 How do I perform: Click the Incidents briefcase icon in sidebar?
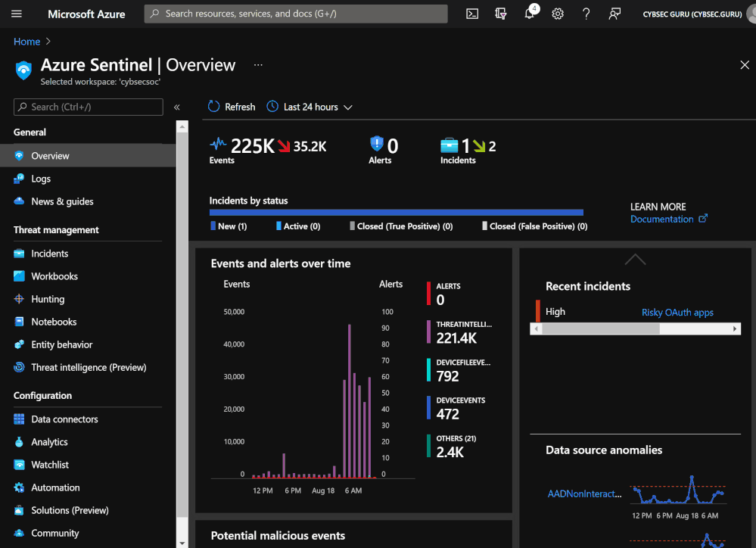19,254
